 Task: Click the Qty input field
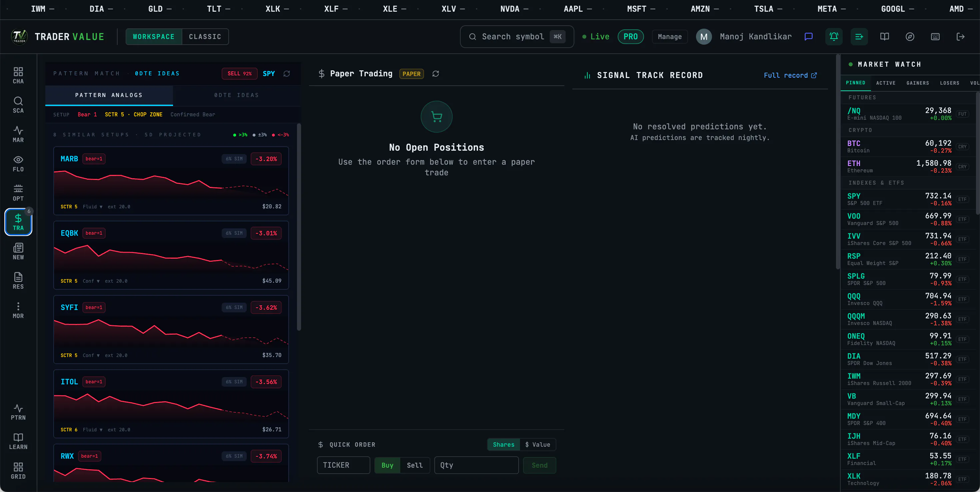coord(476,465)
